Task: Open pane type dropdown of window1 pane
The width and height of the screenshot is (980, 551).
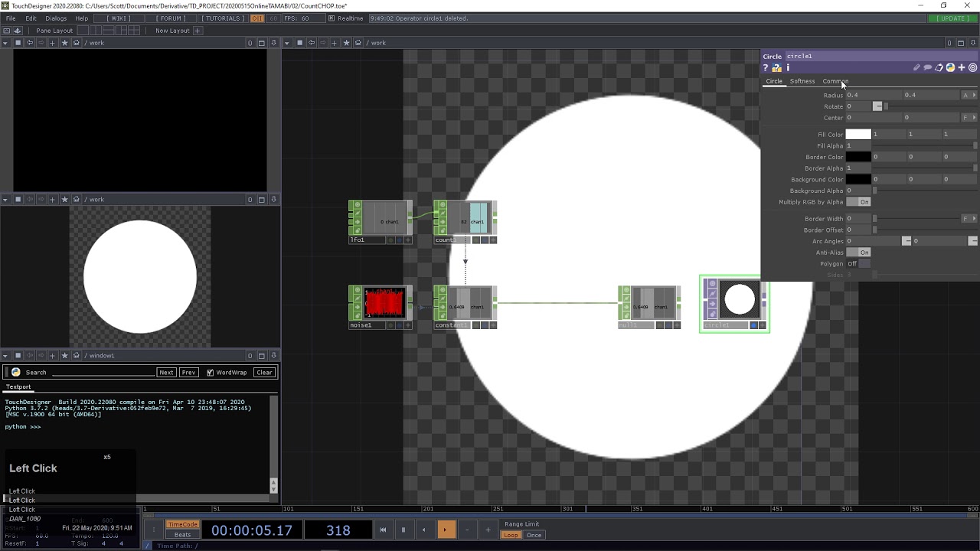Action: click(5, 356)
